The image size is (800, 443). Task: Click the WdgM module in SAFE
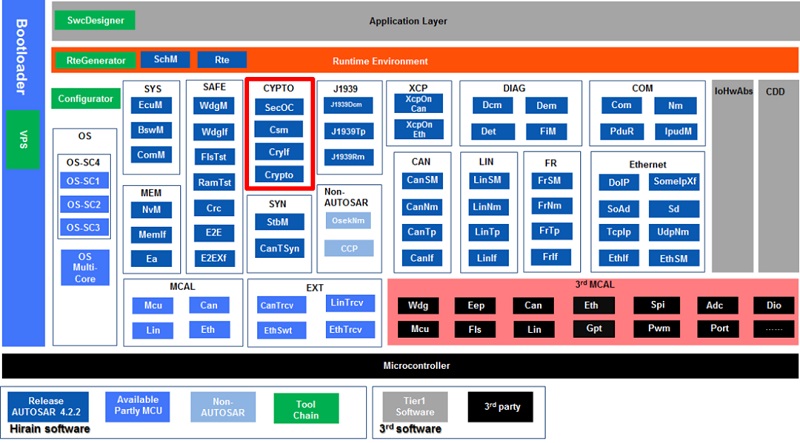click(214, 106)
